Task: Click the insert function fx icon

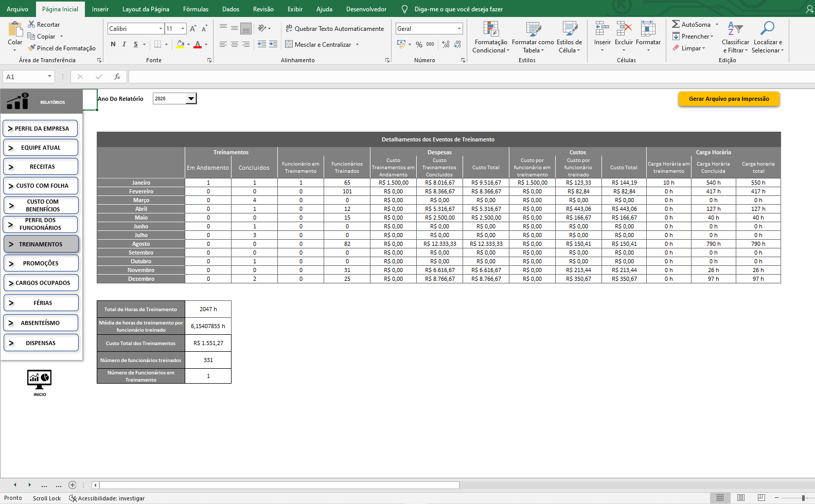Action: (x=117, y=77)
